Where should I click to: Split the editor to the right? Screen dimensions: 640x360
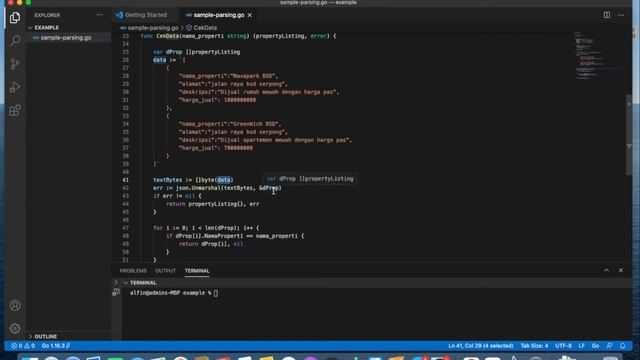pos(607,15)
